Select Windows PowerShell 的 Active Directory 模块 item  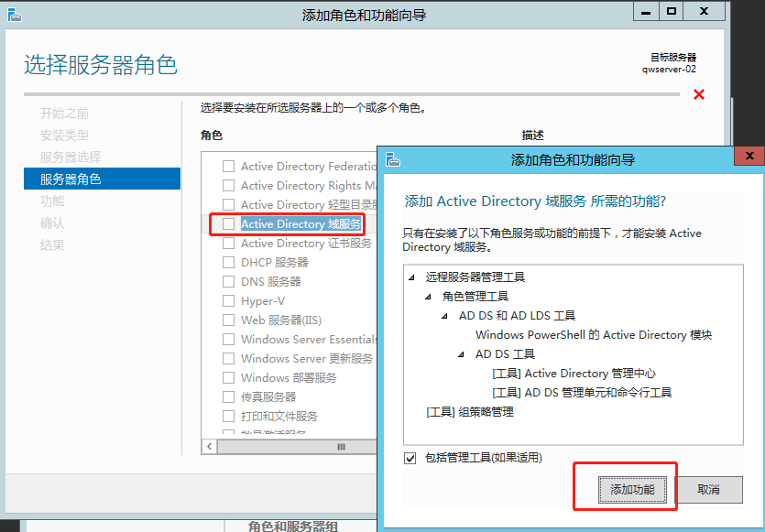[594, 335]
